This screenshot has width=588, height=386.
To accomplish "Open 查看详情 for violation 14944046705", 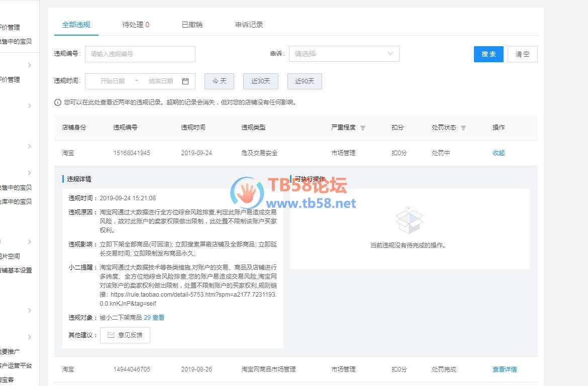I will 505,369.
